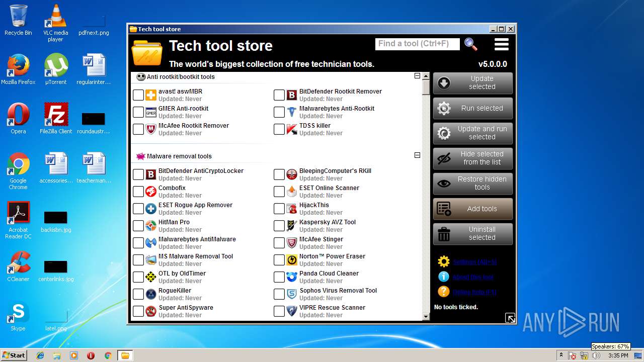Screen dimensions: 644x362
Task: Tick the GMER Anti-rootkit checkbox
Action: [138, 112]
